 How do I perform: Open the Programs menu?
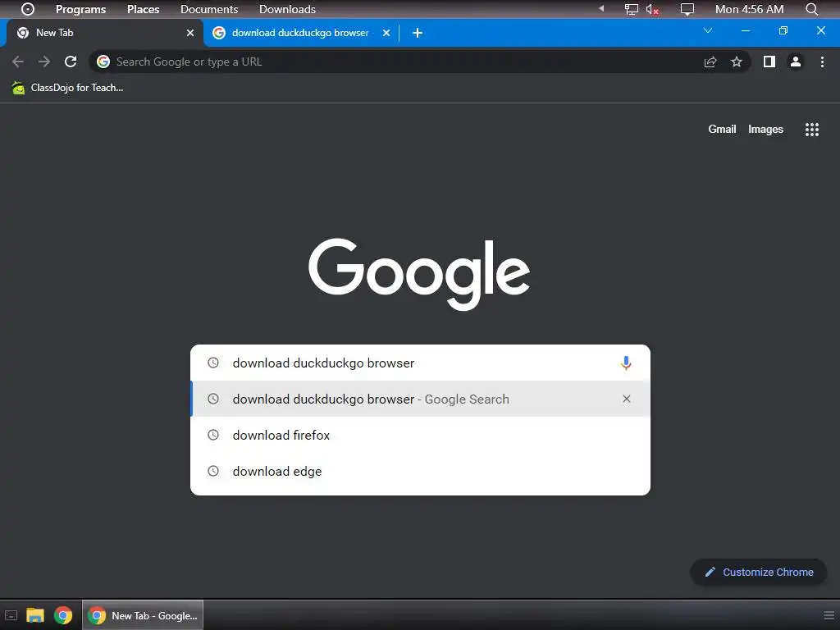81,9
